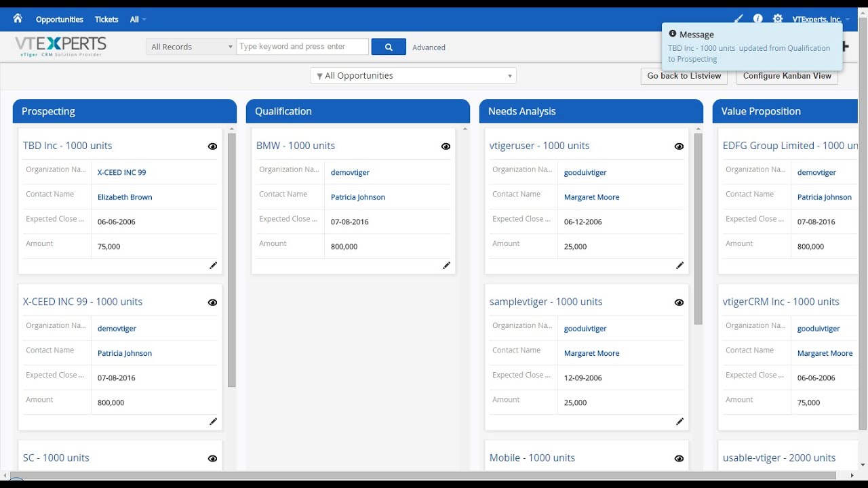Click the Message notification text
The image size is (868, 488).
pyautogui.click(x=749, y=54)
